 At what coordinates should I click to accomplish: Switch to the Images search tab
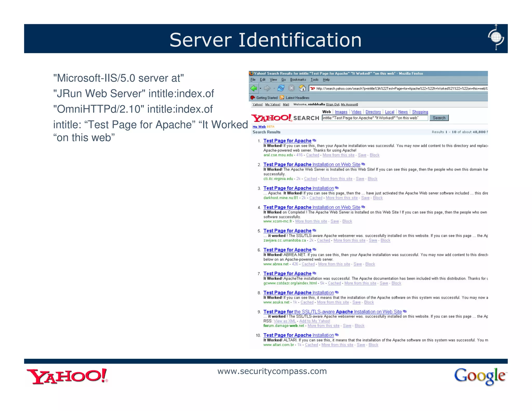point(341,112)
